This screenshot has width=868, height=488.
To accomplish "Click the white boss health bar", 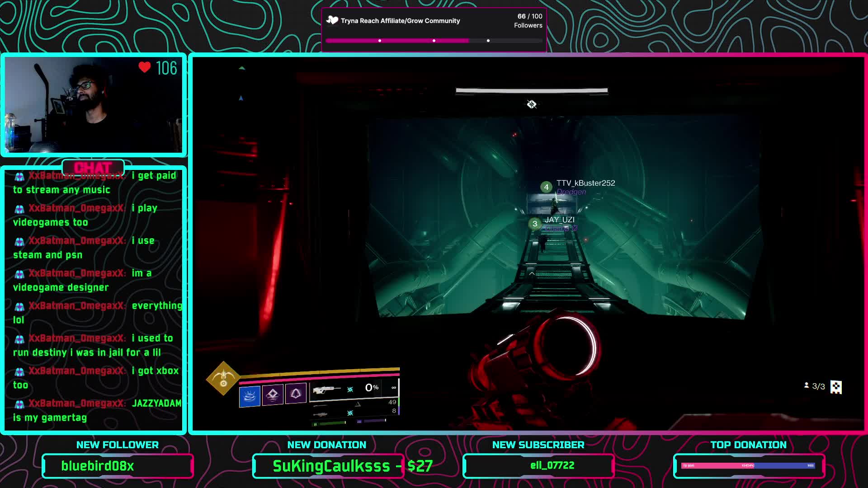I will pos(532,90).
